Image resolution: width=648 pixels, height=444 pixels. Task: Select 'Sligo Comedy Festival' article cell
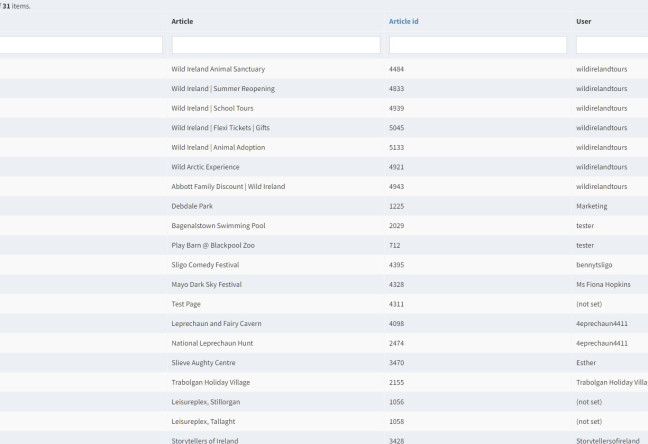pos(205,265)
